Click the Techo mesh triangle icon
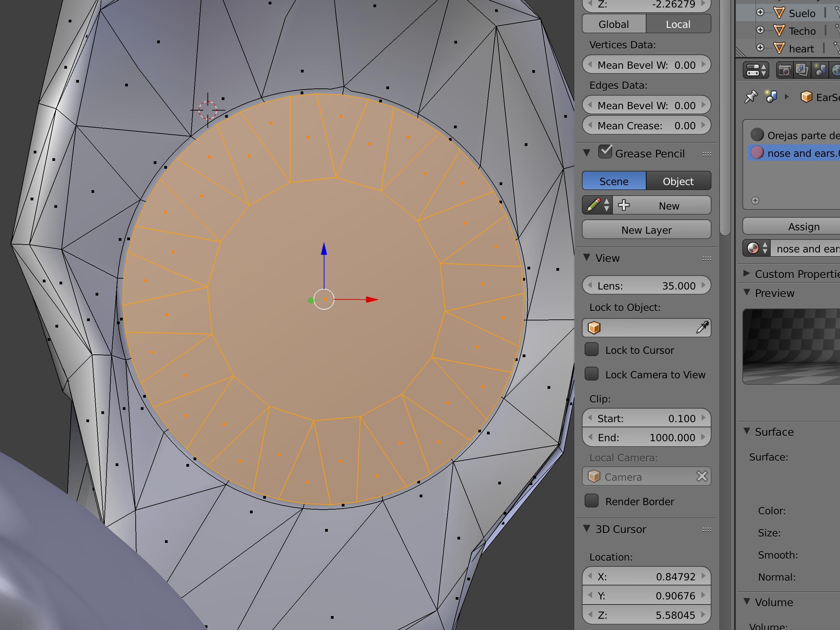 click(x=779, y=30)
